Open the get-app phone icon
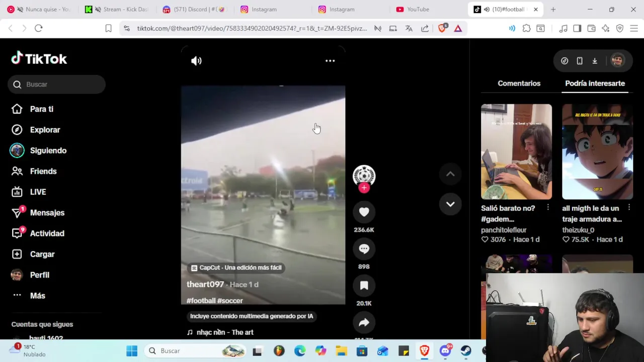Viewport: 644px width, 362px height. (580, 61)
